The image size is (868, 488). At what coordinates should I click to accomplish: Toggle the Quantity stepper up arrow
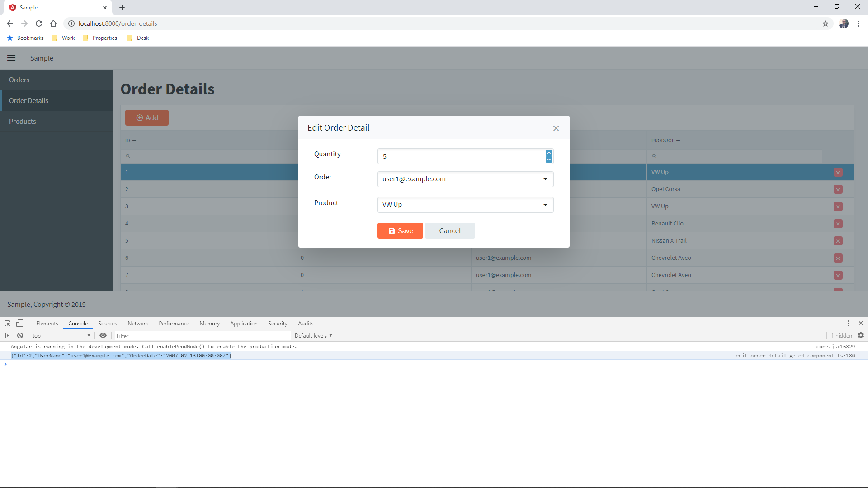[548, 153]
